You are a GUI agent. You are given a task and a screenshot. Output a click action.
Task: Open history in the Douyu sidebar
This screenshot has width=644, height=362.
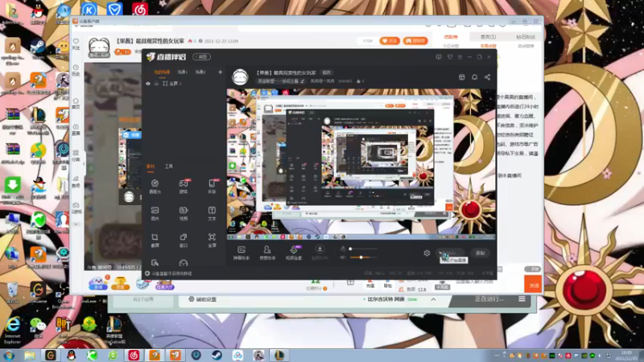(x=76, y=70)
